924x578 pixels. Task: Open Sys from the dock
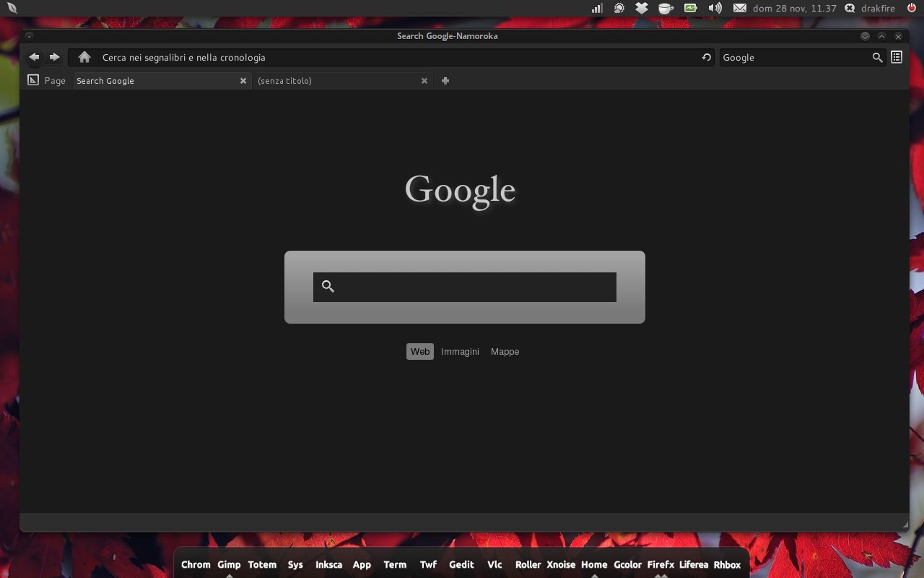pyautogui.click(x=295, y=565)
